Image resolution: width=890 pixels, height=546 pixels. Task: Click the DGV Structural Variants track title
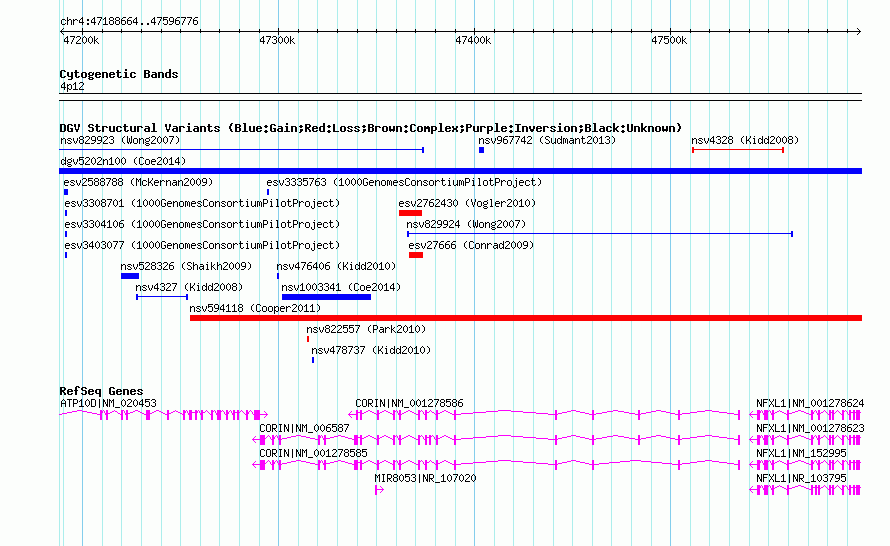371,128
